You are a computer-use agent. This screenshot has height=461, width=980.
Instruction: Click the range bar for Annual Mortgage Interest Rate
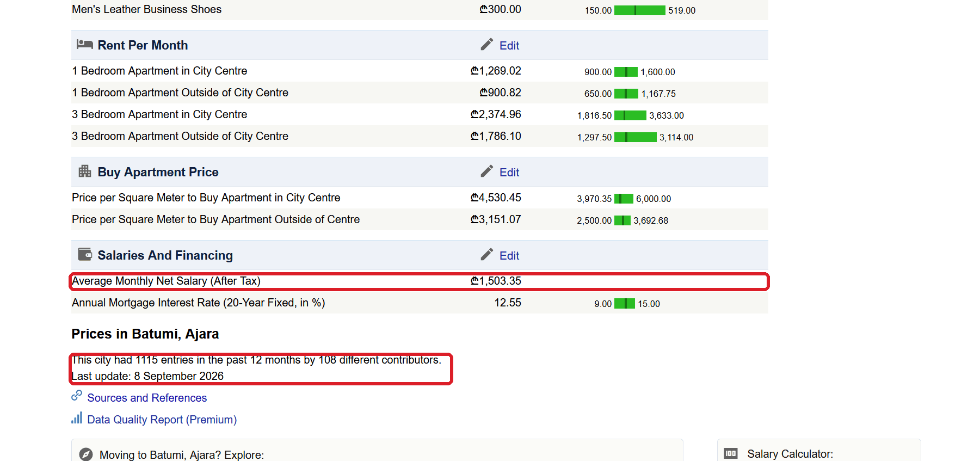coord(625,304)
